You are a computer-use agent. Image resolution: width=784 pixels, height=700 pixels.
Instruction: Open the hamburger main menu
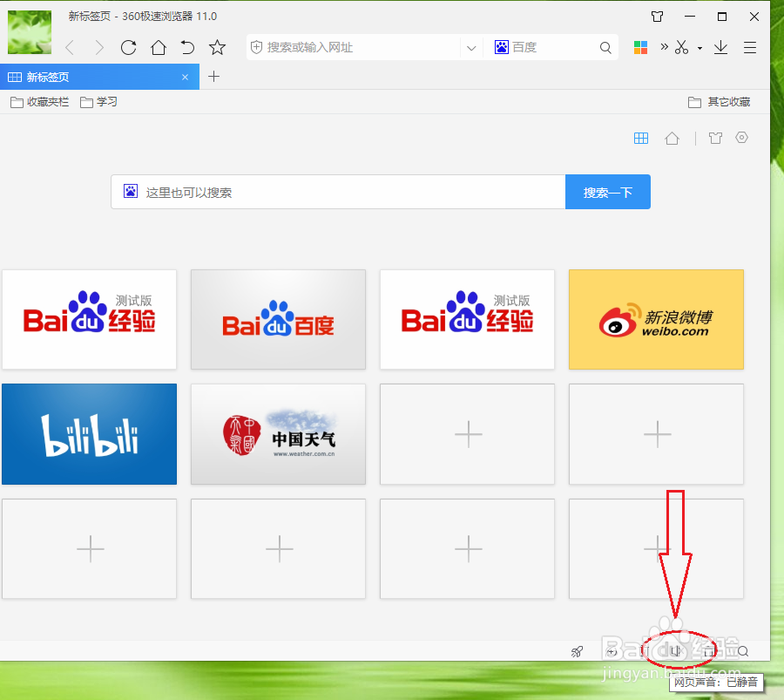click(749, 48)
